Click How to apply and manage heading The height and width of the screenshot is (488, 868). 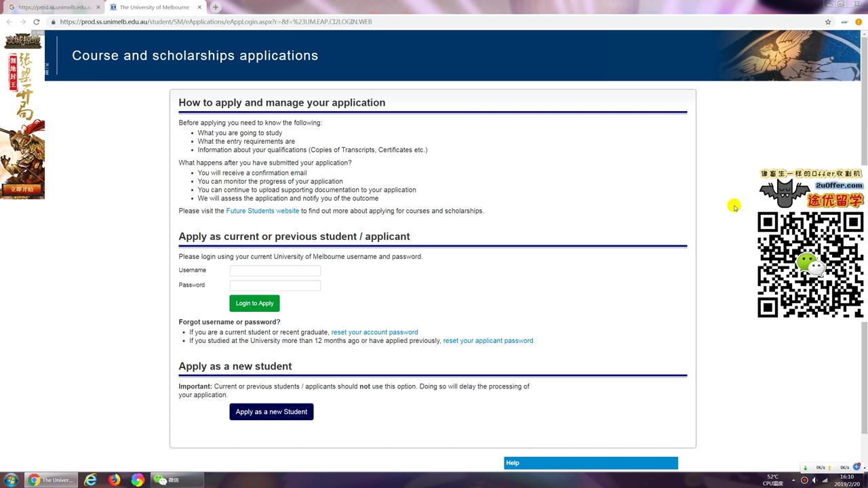pyautogui.click(x=281, y=102)
